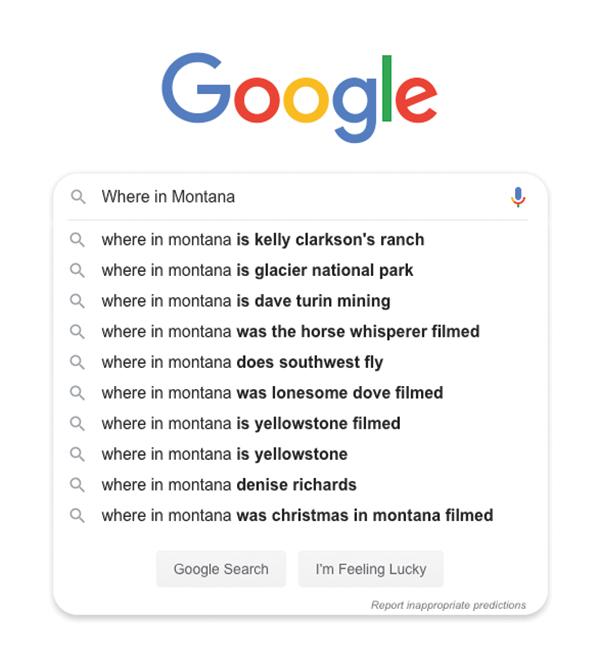Click the Google Search button

click(x=221, y=569)
